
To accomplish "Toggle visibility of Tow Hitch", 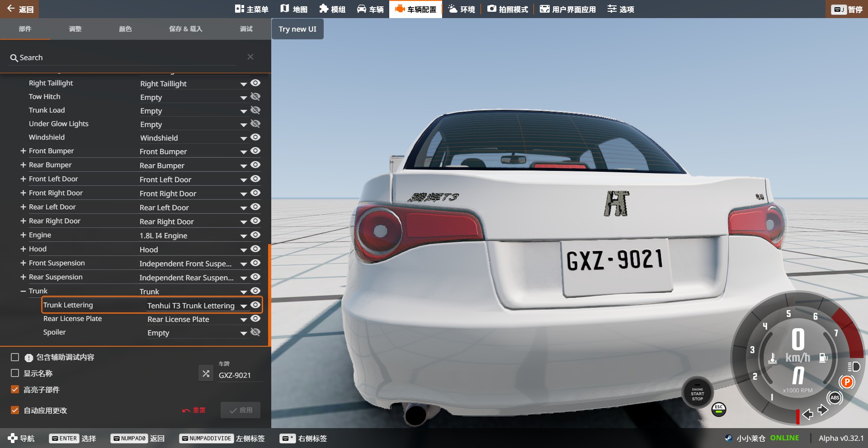I will click(x=255, y=96).
